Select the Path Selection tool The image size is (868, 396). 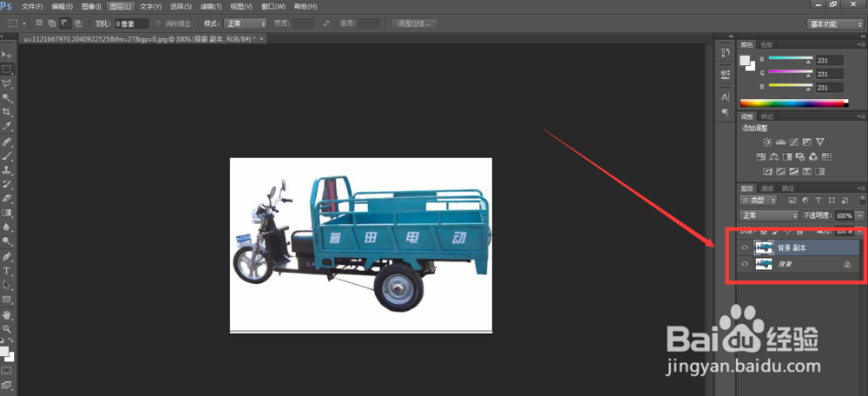(x=7, y=285)
